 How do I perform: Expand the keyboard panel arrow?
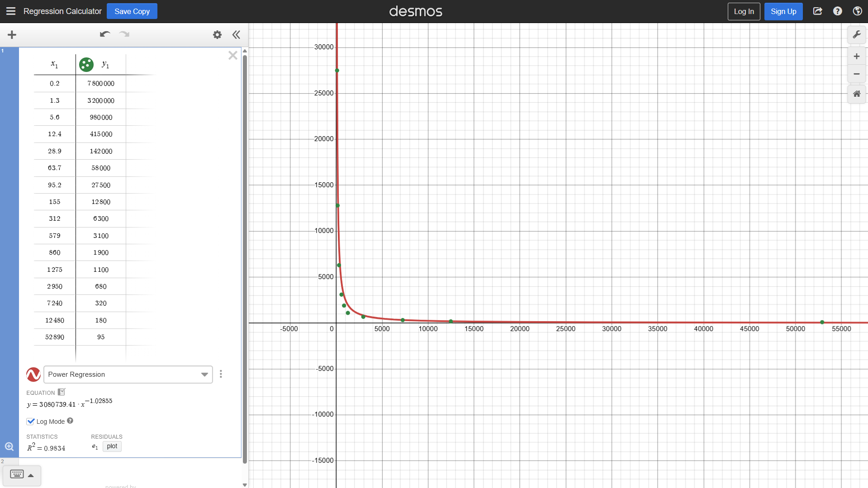tap(31, 476)
